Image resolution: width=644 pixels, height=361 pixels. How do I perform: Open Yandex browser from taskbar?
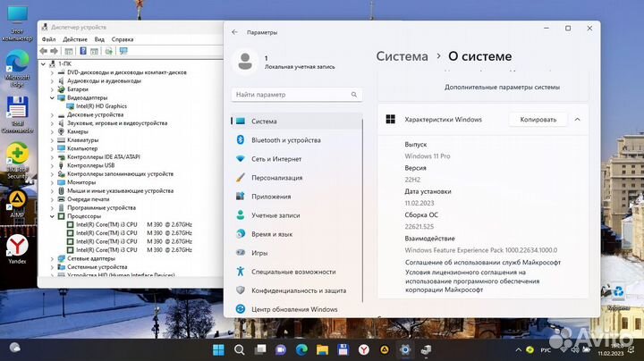363,350
